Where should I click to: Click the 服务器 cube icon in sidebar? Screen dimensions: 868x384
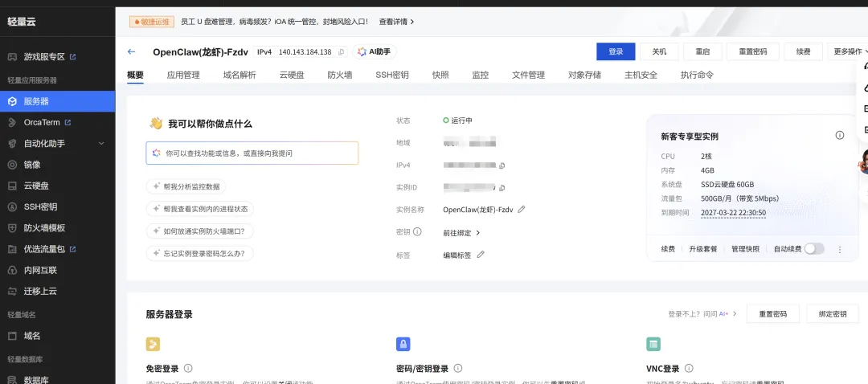click(12, 101)
